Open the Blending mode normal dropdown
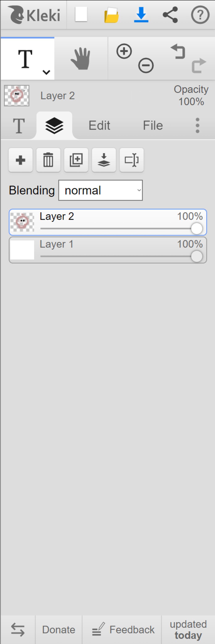 (101, 190)
